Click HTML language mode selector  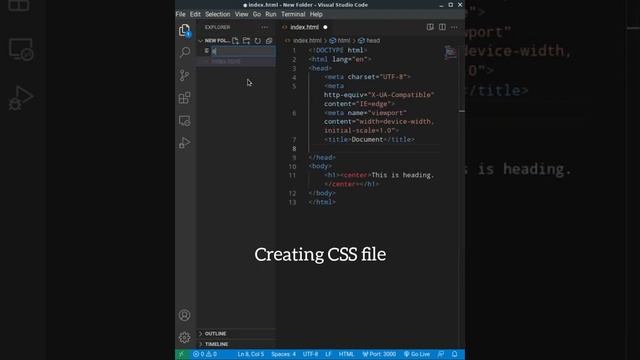click(346, 354)
